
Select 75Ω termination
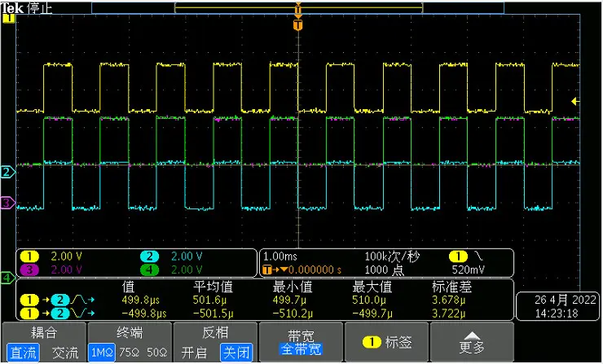[x=130, y=353]
